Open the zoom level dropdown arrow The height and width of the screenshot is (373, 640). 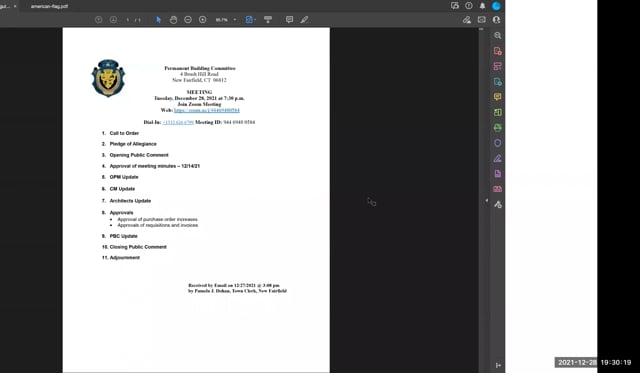pyautogui.click(x=235, y=20)
